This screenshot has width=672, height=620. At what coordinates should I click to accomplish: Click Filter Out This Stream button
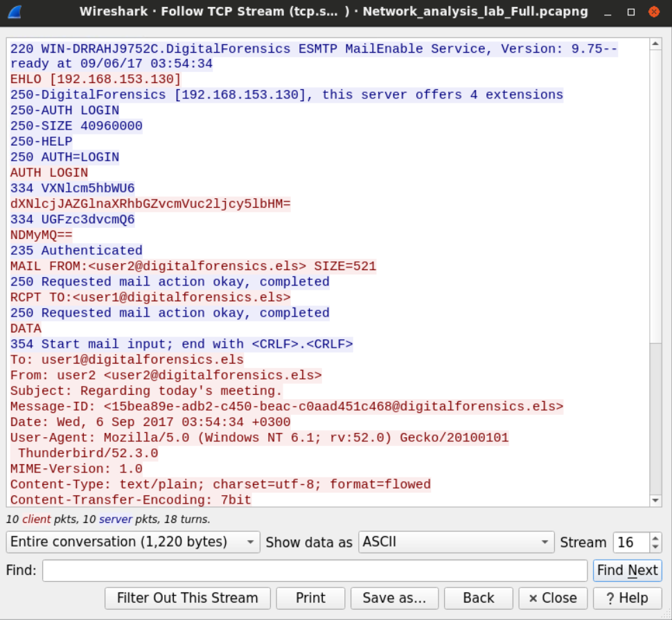[x=187, y=598]
